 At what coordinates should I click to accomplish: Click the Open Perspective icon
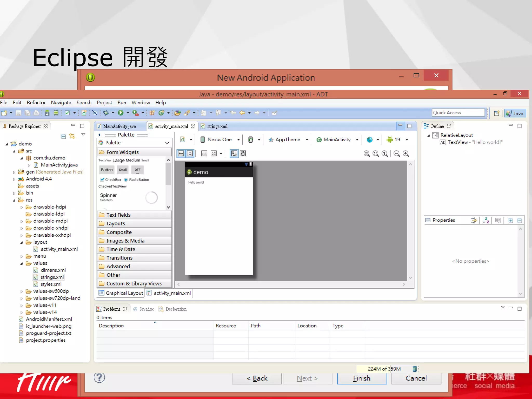click(496, 113)
